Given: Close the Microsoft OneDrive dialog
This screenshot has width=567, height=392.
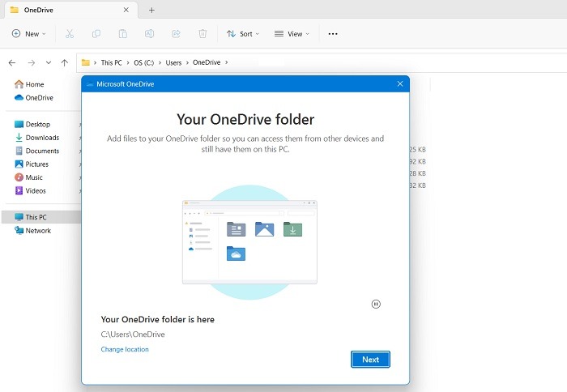Looking at the screenshot, I should (x=400, y=84).
